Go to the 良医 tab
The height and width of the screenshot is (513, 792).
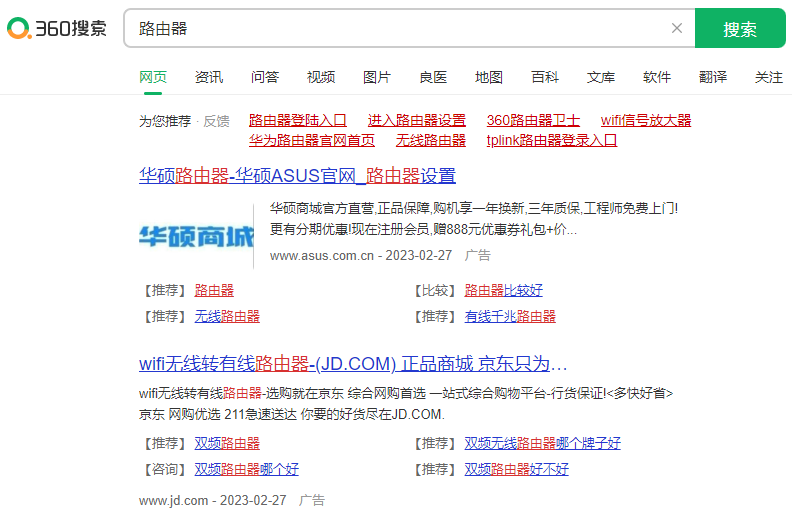(433, 77)
